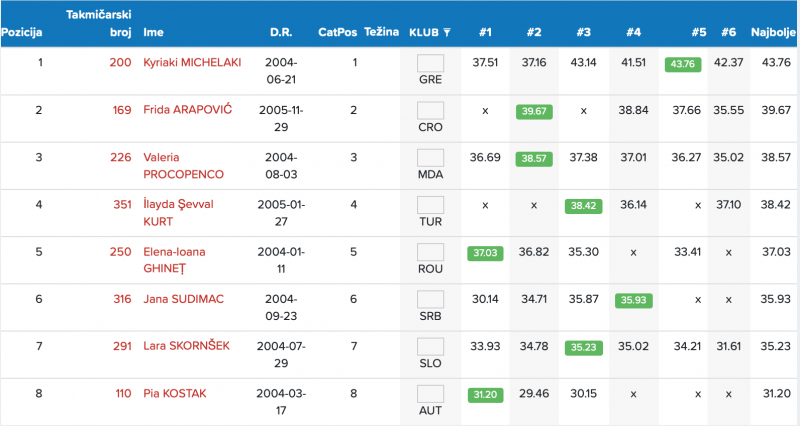Click the CRO flag icon
Screen dimensions: 800x426
[430, 110]
